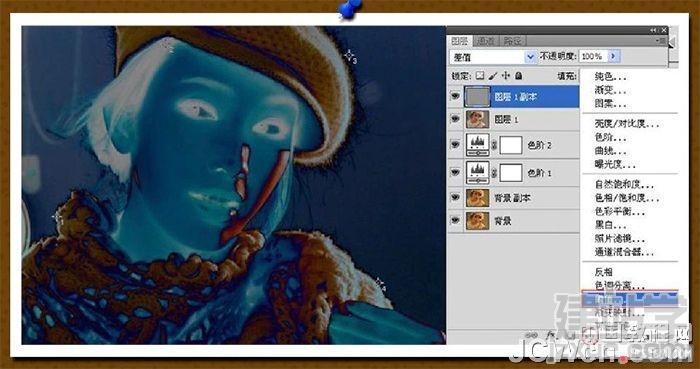Click the mask link icon on 色阶 1
The height and width of the screenshot is (369, 700).
494,173
